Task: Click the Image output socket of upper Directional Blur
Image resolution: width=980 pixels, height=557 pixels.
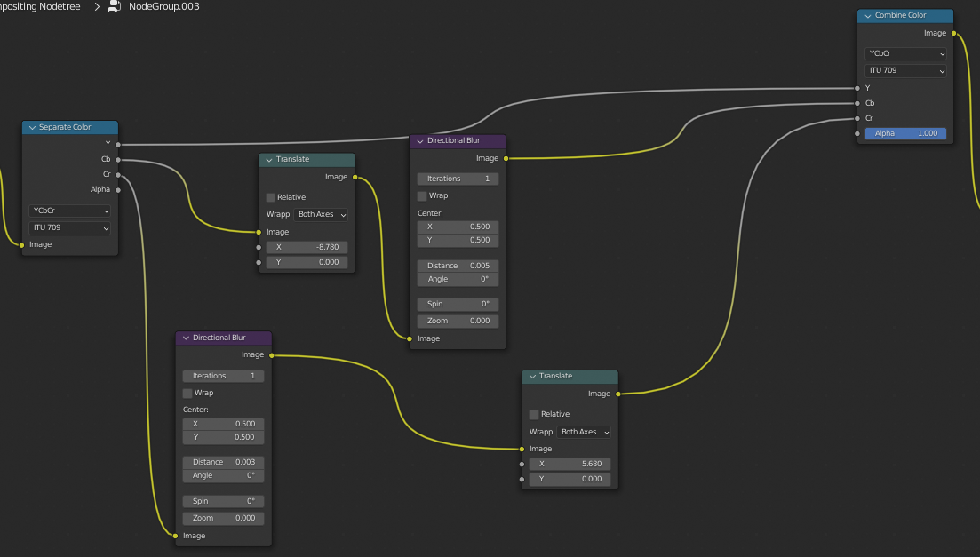Action: [506, 158]
